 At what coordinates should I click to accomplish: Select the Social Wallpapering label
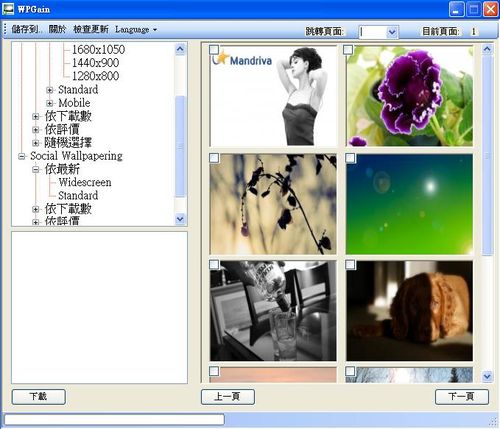tap(76, 156)
